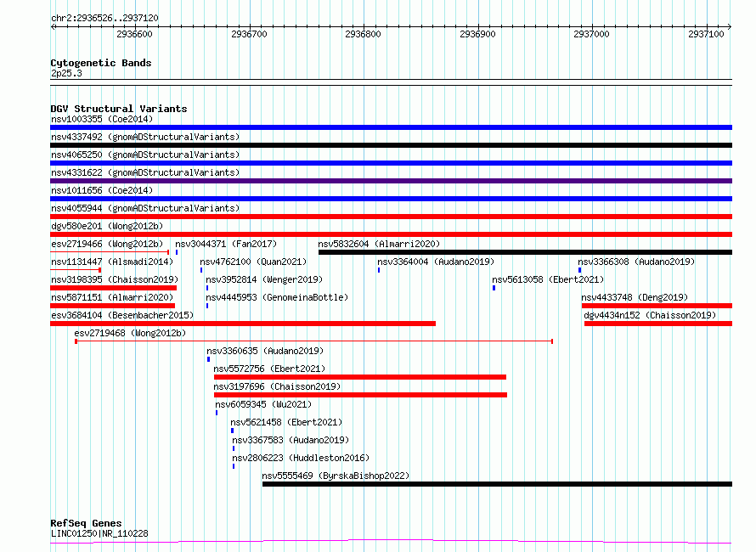
Task: Click the red bar under nsv5572756
Action: pos(360,377)
